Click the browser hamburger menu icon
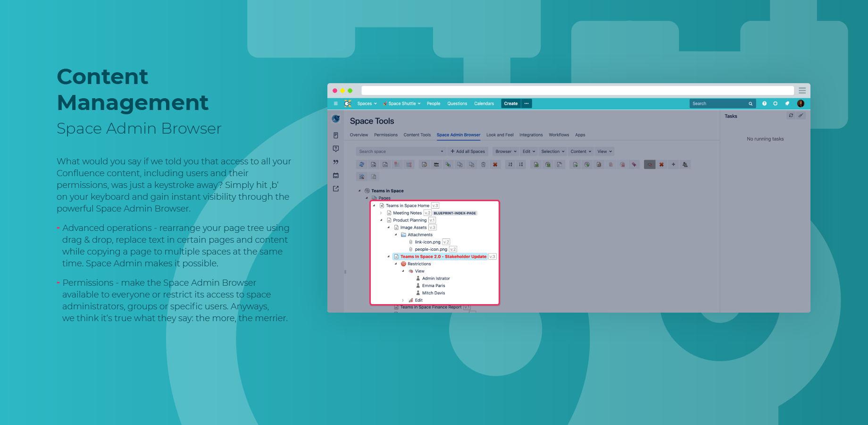Viewport: 868px width, 425px height. [802, 90]
